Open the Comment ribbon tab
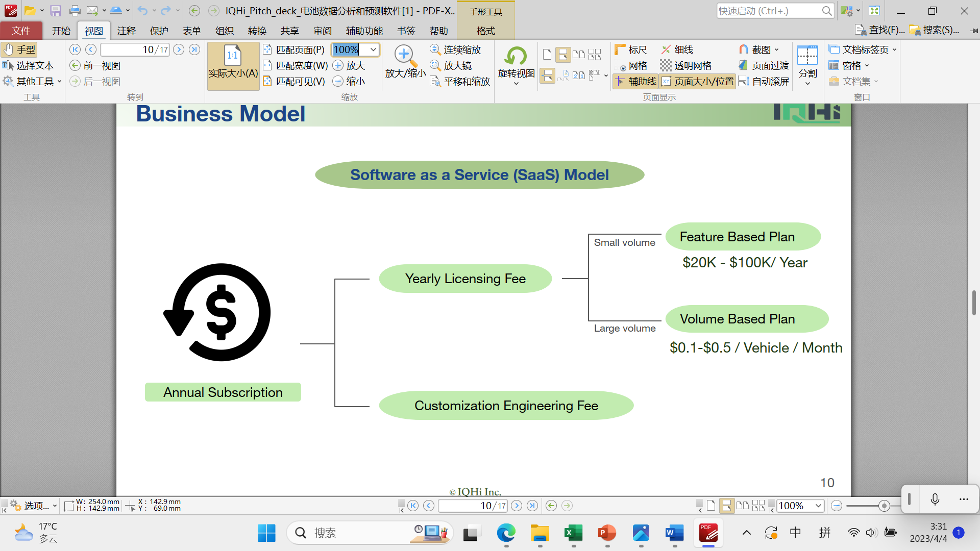 click(126, 31)
